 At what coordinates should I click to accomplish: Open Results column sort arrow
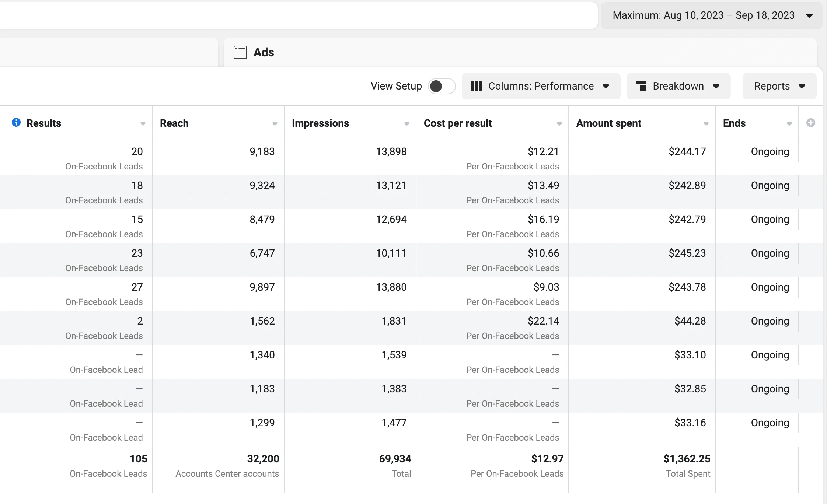click(x=143, y=124)
